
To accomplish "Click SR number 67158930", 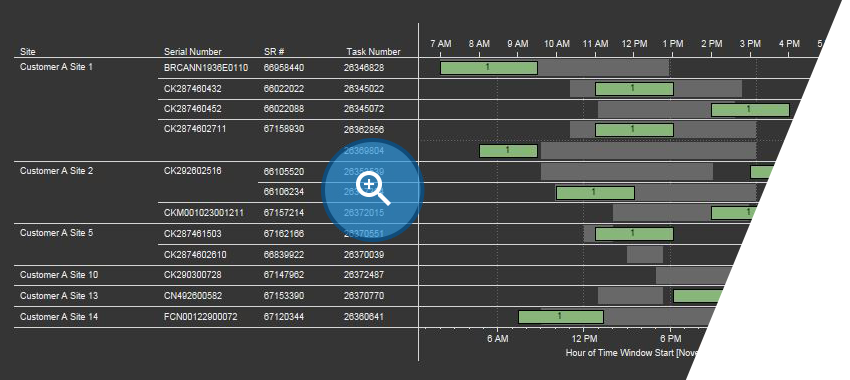I will point(284,129).
